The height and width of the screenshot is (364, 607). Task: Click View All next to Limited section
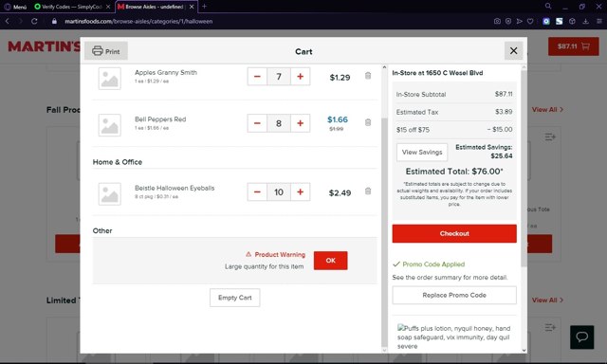pyautogui.click(x=547, y=300)
